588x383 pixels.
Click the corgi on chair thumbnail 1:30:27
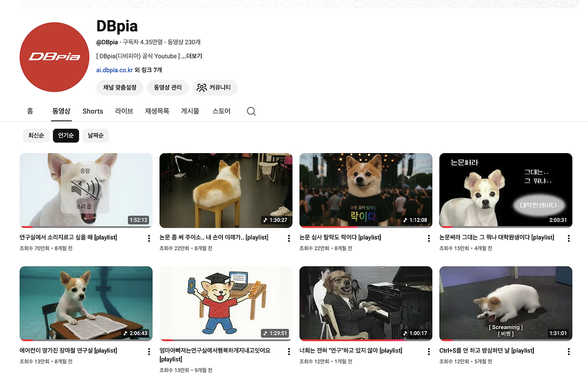pyautogui.click(x=226, y=190)
